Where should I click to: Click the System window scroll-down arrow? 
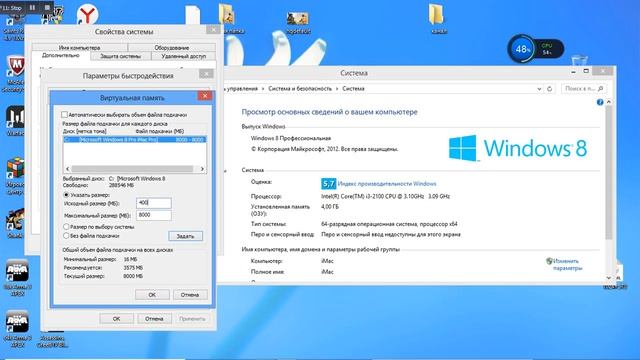tap(609, 278)
